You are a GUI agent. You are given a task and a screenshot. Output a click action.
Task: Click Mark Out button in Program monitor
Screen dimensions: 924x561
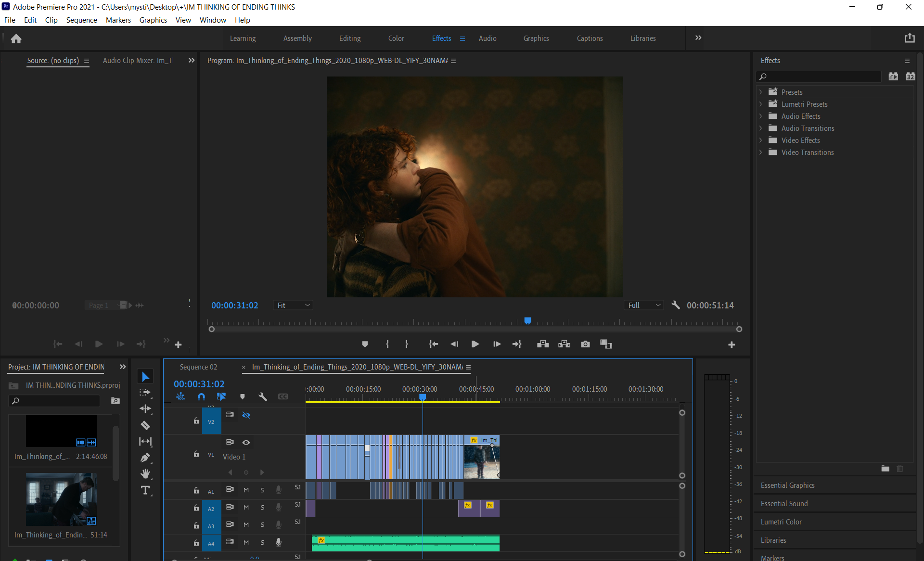tap(407, 344)
